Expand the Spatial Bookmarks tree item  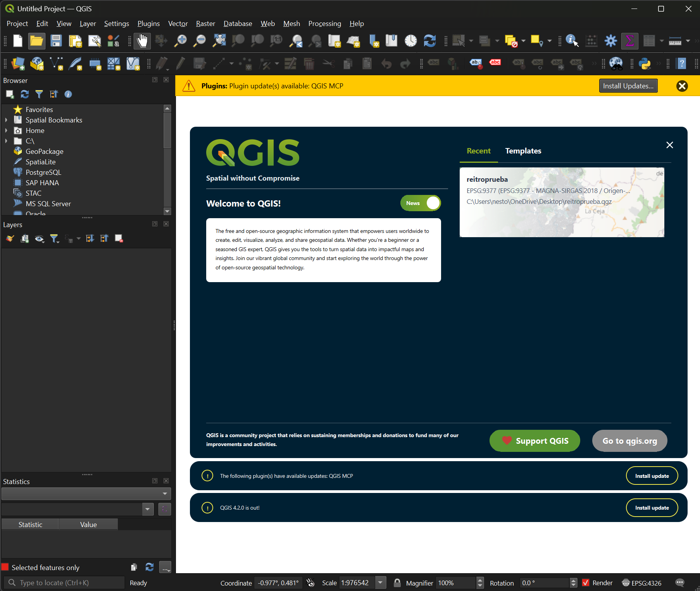point(6,120)
